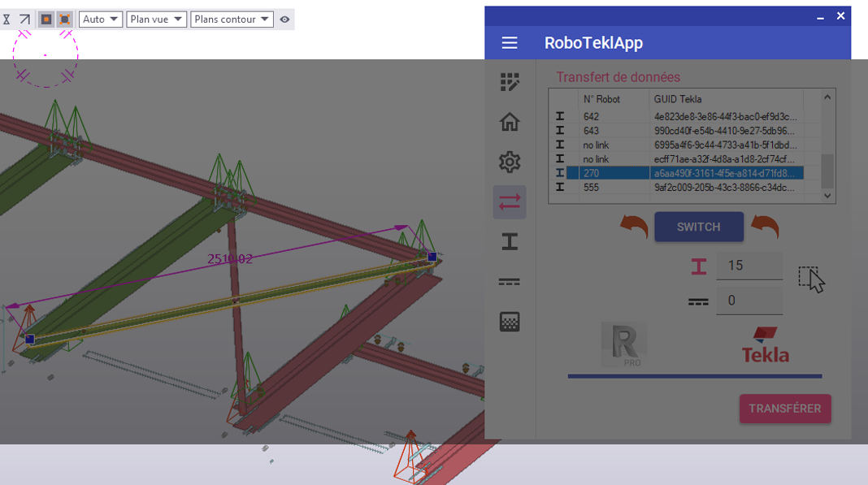Open the mesh grid sidebar icon
Viewport: 868px width, 485px height.
510,322
